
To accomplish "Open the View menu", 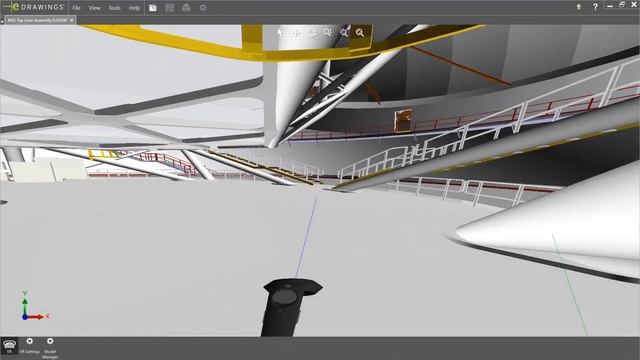I will pos(94,8).
